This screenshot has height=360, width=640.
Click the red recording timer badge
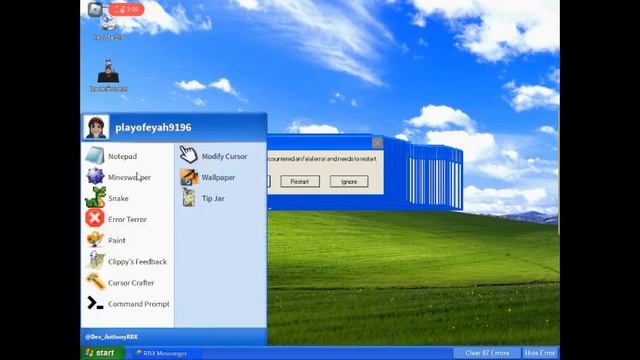click(126, 9)
